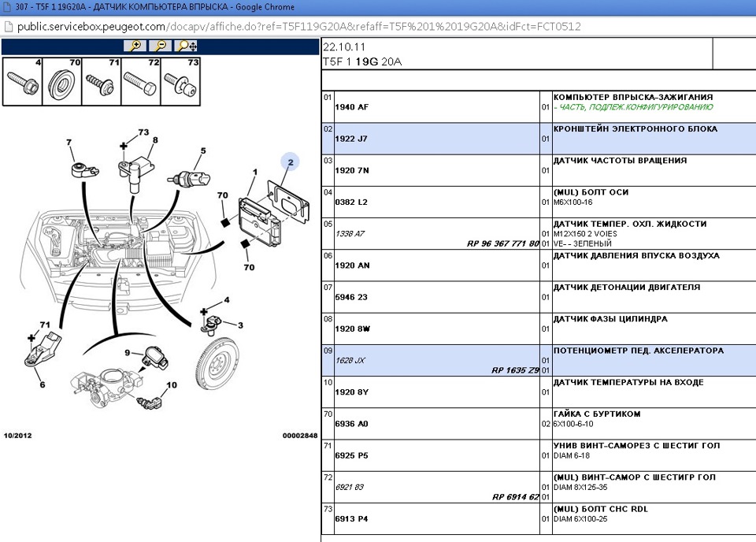Click description (MUL) БОЛТ CHC RDL
This screenshot has width=756, height=542.
tap(601, 509)
